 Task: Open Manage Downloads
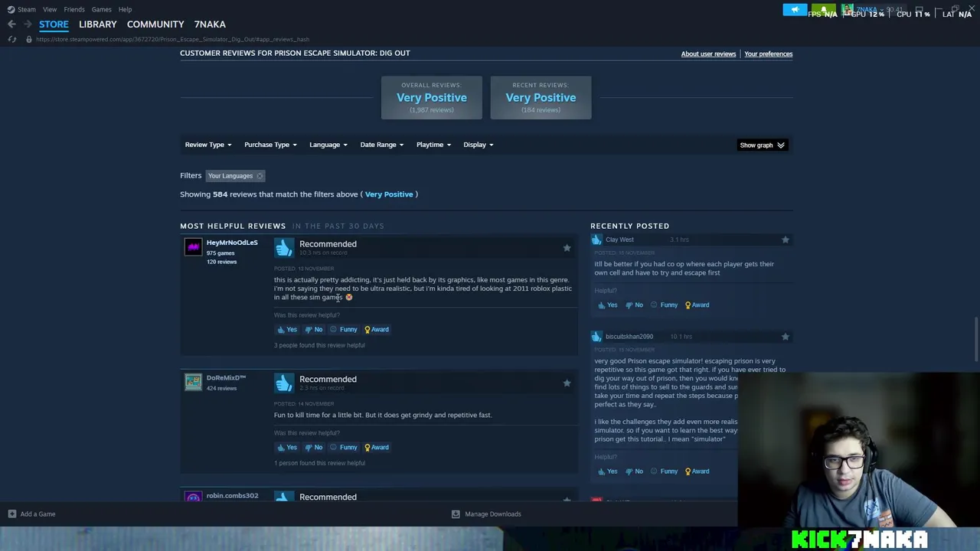point(486,514)
